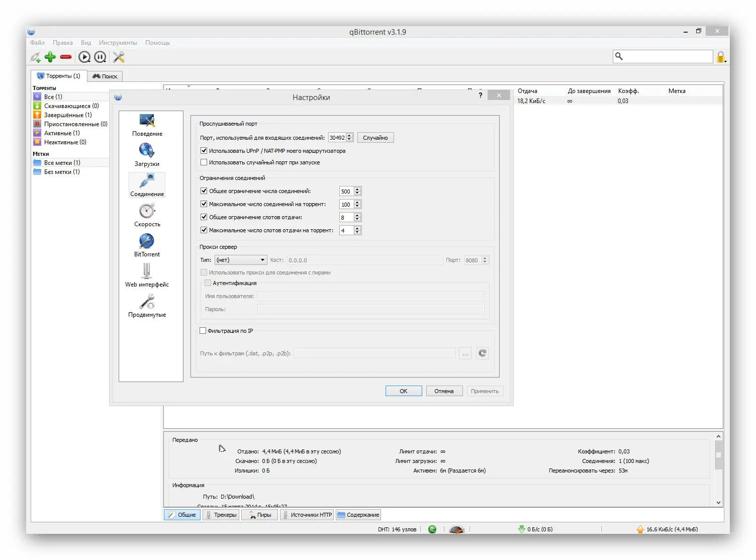Toggle Максимальное число слотов отдачи на торрент checkbox
756x560 pixels.
coord(204,230)
